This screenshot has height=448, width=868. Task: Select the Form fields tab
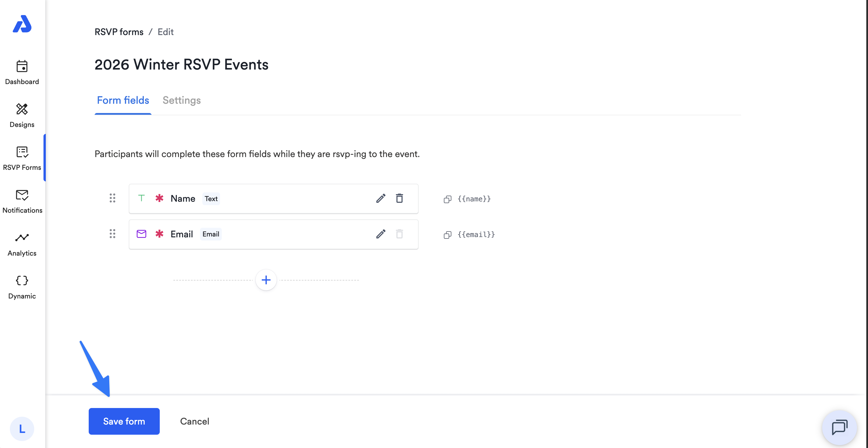click(123, 100)
